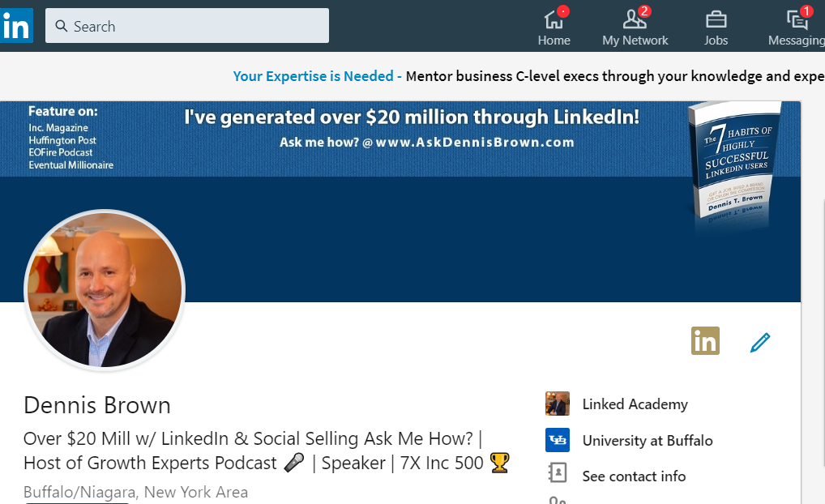Click the contact info address book icon
825x504 pixels.
pyautogui.click(x=558, y=472)
